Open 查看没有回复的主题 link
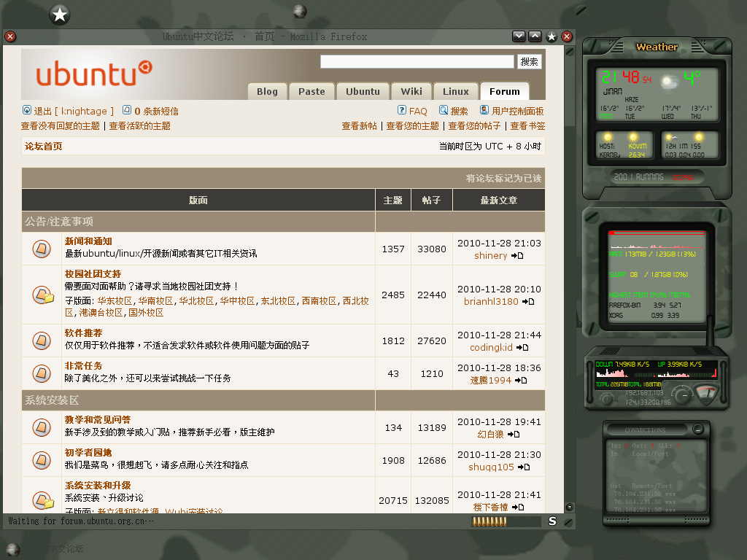 point(61,125)
